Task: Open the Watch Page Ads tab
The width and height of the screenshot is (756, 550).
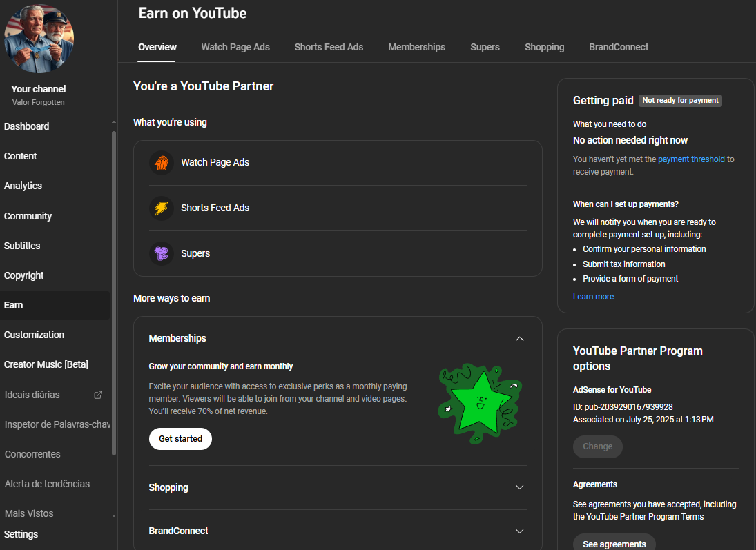Action: point(235,47)
